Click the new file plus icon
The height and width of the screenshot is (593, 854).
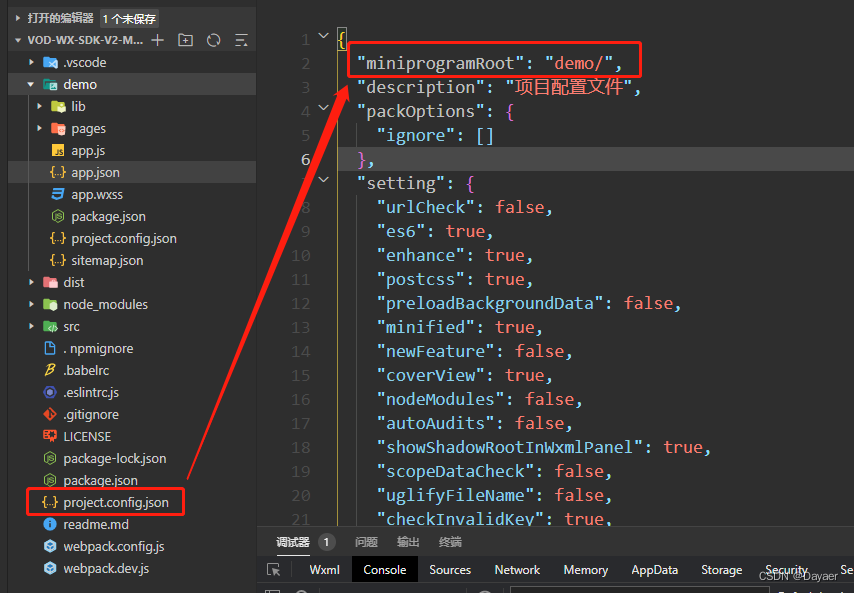pyautogui.click(x=158, y=40)
